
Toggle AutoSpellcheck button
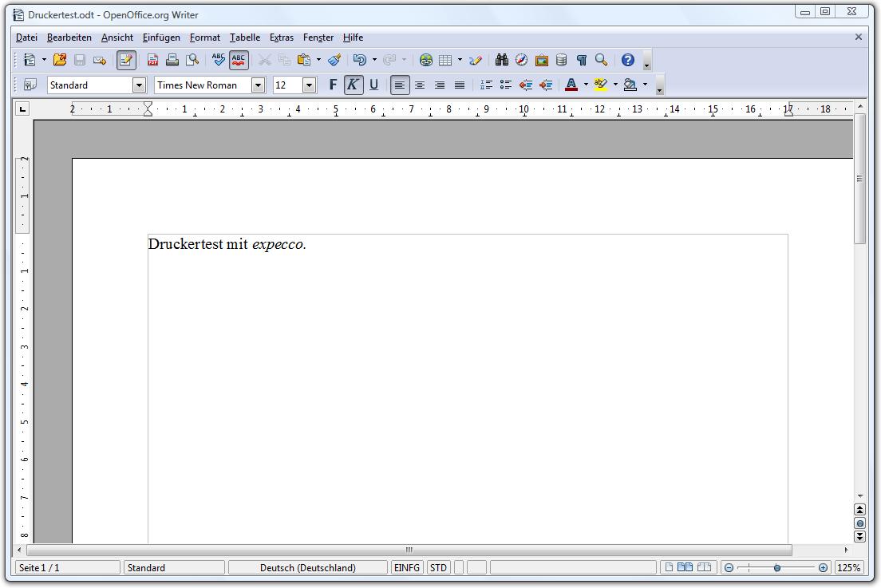coord(239,60)
